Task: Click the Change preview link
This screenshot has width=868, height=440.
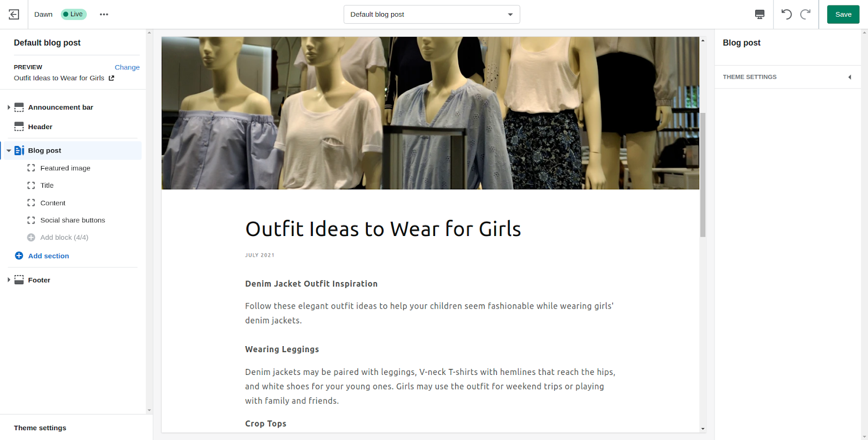Action: 127,67
